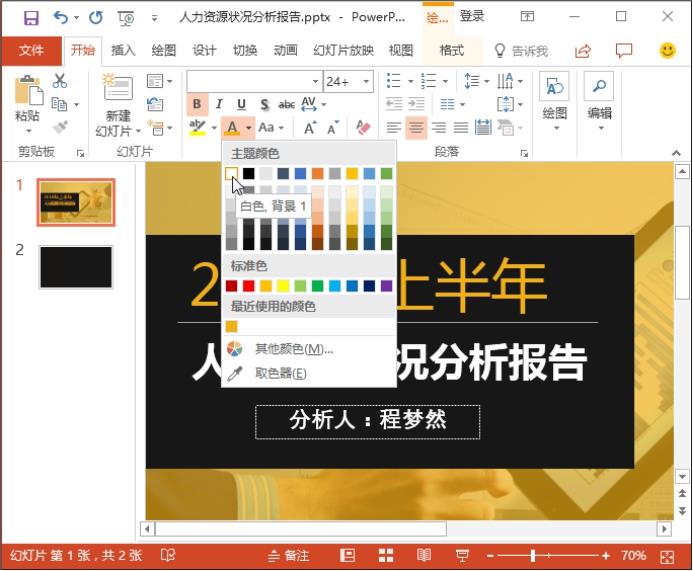
Task: Select white 白色, 背景 1 theme color
Action: pos(232,173)
